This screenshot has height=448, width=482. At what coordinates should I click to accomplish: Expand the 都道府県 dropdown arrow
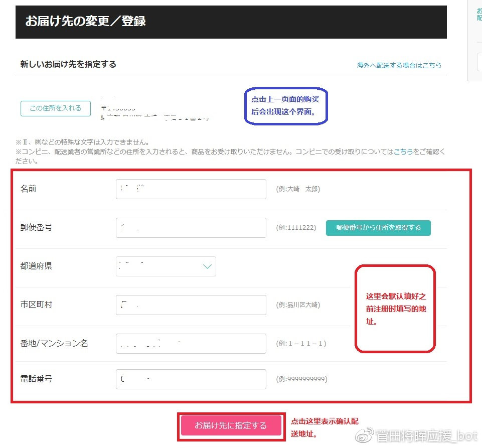pos(207,266)
